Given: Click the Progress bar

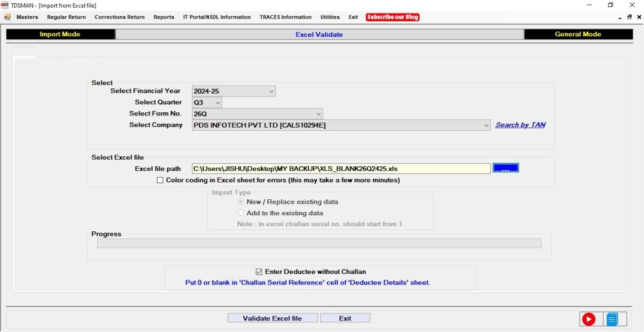Looking at the screenshot, I should click(x=319, y=243).
